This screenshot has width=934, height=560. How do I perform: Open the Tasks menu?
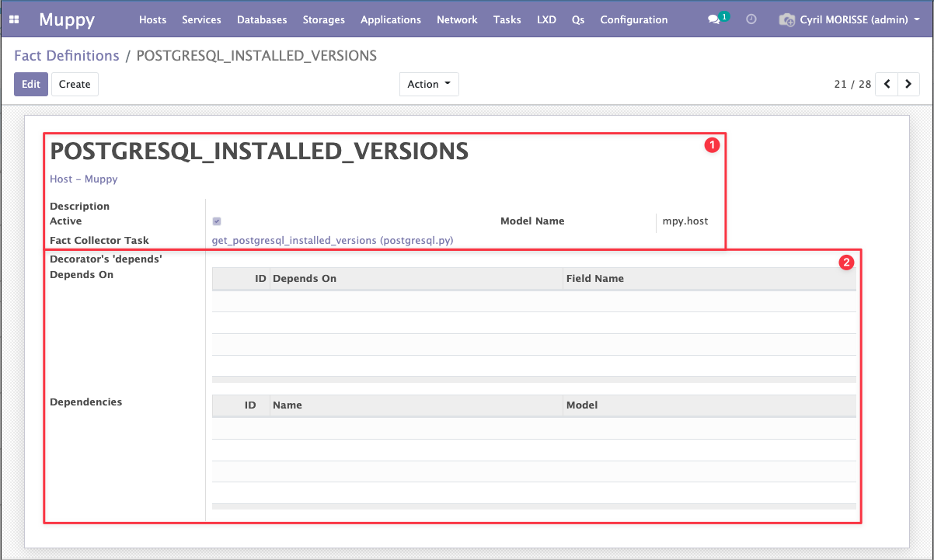pos(507,19)
